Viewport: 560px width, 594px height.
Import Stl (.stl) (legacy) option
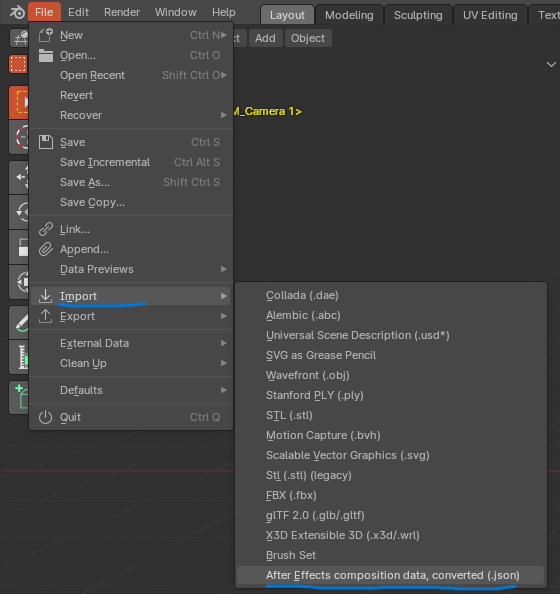click(391, 476)
